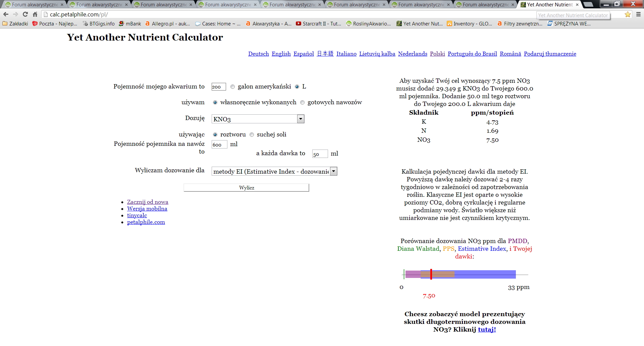Switch language to English

[x=281, y=54]
